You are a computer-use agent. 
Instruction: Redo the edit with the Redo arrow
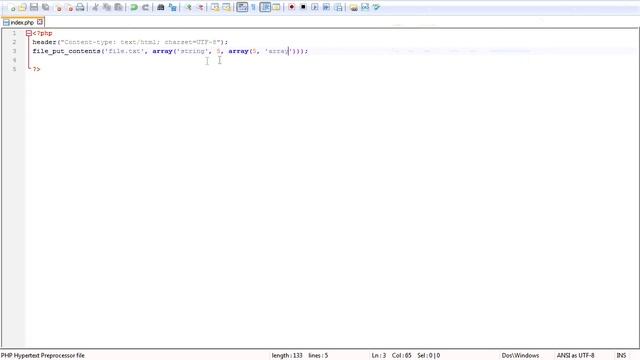point(145,7)
